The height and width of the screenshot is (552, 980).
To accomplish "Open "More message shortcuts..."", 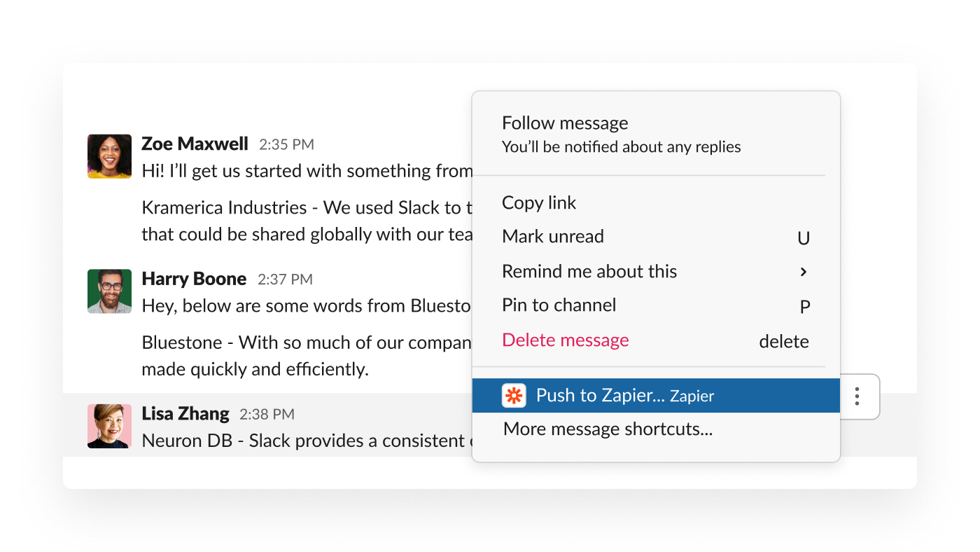I will tap(607, 428).
